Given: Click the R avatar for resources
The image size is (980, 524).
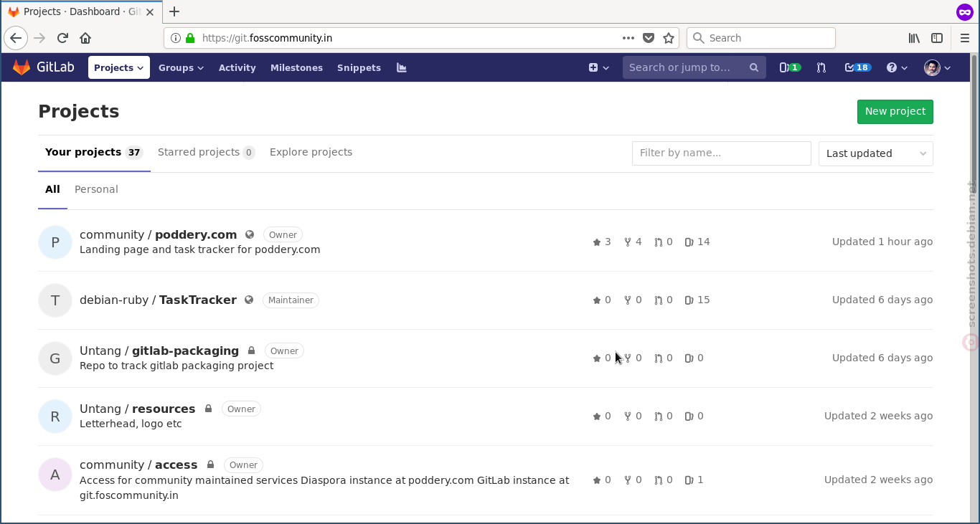Looking at the screenshot, I should (55, 416).
